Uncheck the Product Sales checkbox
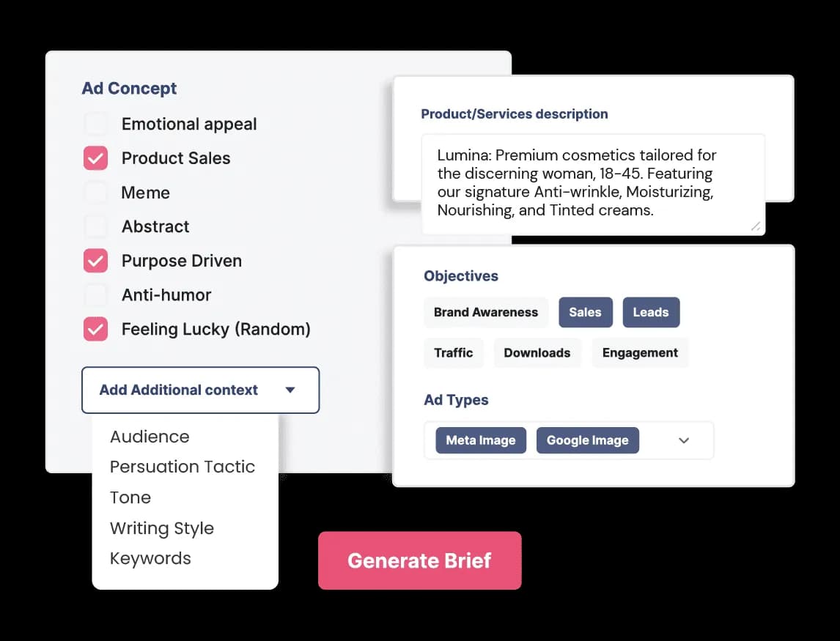Viewport: 840px width, 641px height. 95,158
